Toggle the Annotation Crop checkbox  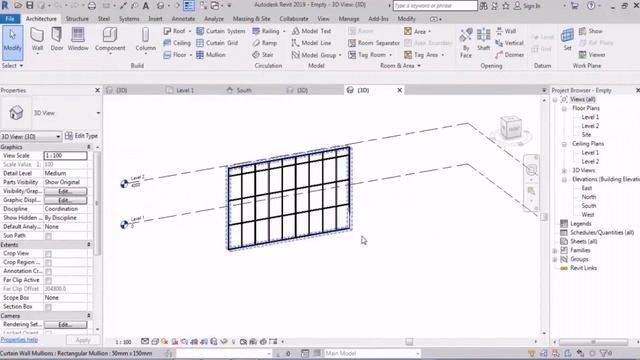[x=48, y=272]
